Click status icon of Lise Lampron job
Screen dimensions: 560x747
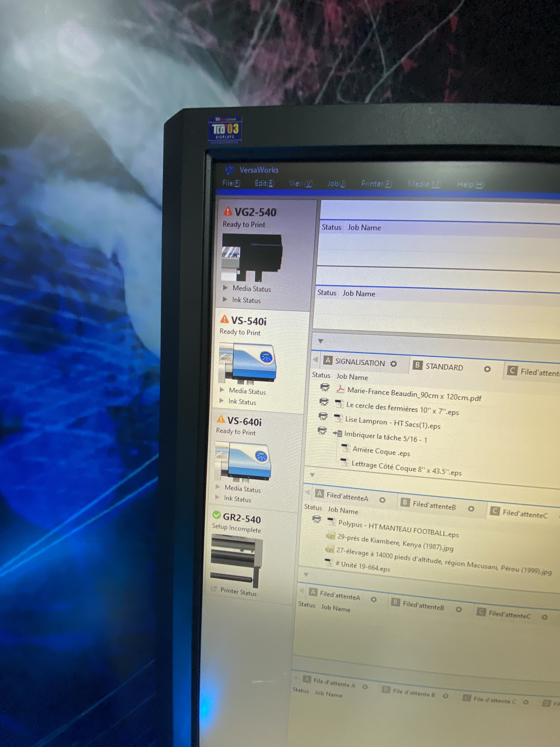click(323, 416)
